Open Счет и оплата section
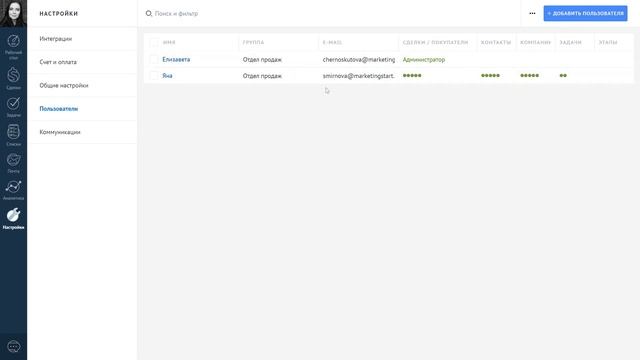640x360 pixels. (58, 62)
